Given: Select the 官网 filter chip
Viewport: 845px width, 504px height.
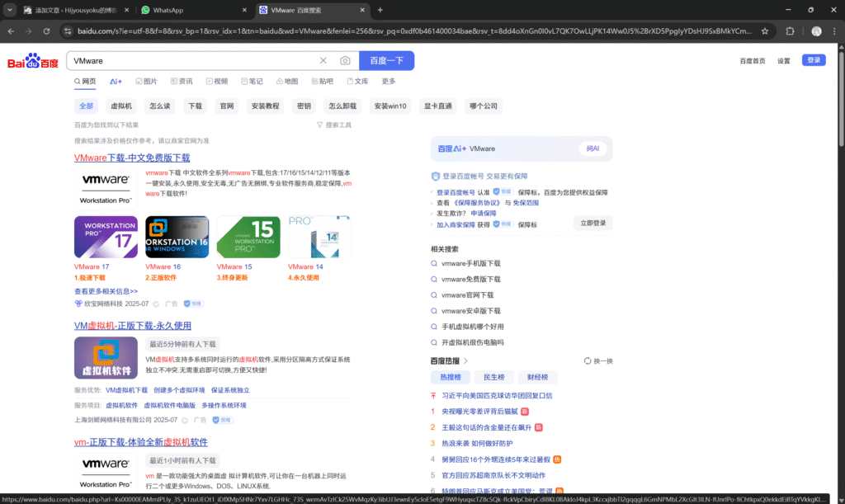Looking at the screenshot, I should pyautogui.click(x=227, y=106).
